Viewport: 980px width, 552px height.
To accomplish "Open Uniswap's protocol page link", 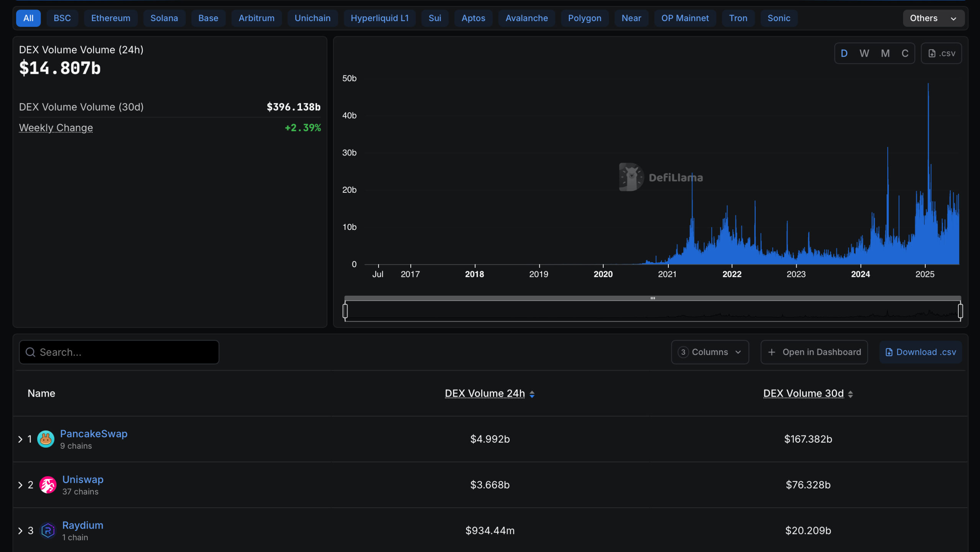I will click(x=83, y=479).
